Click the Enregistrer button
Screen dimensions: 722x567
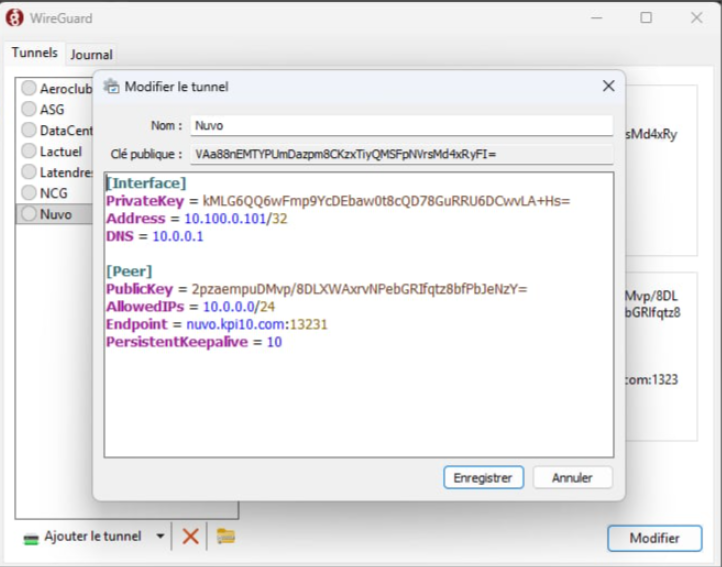coord(483,478)
